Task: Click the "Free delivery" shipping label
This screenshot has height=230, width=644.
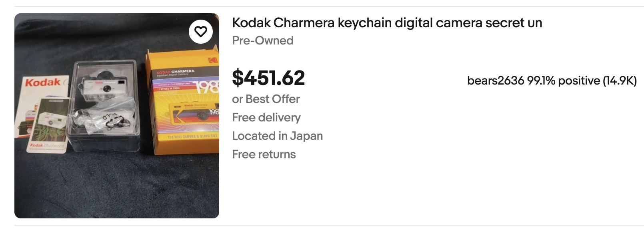Action: (x=266, y=117)
